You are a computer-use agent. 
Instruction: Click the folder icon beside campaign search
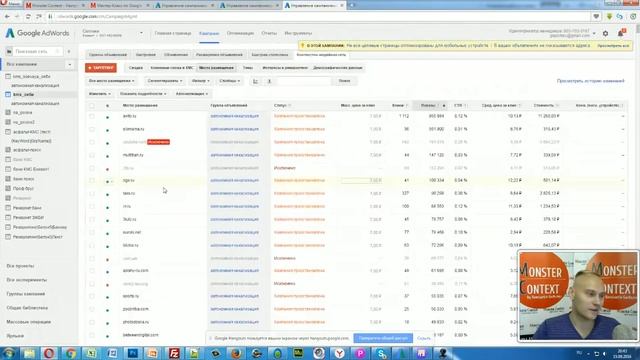pyautogui.click(x=9, y=51)
